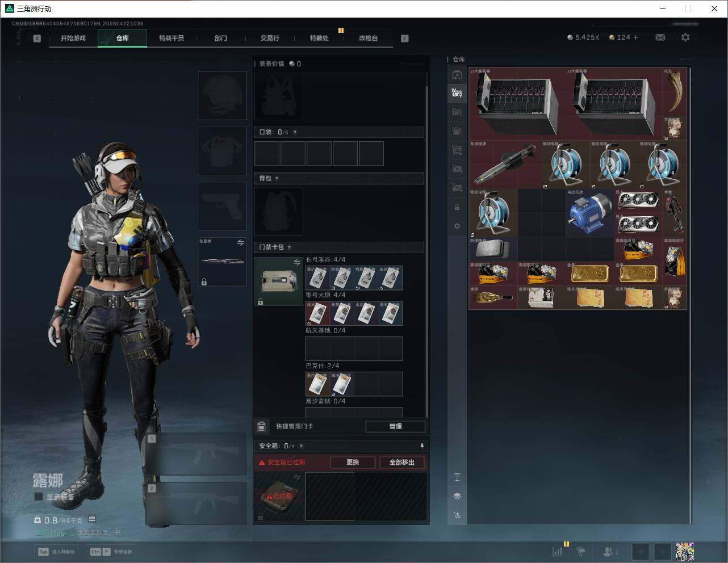The height and width of the screenshot is (563, 728).
Task: Go to the 部门 tab
Action: pos(220,38)
